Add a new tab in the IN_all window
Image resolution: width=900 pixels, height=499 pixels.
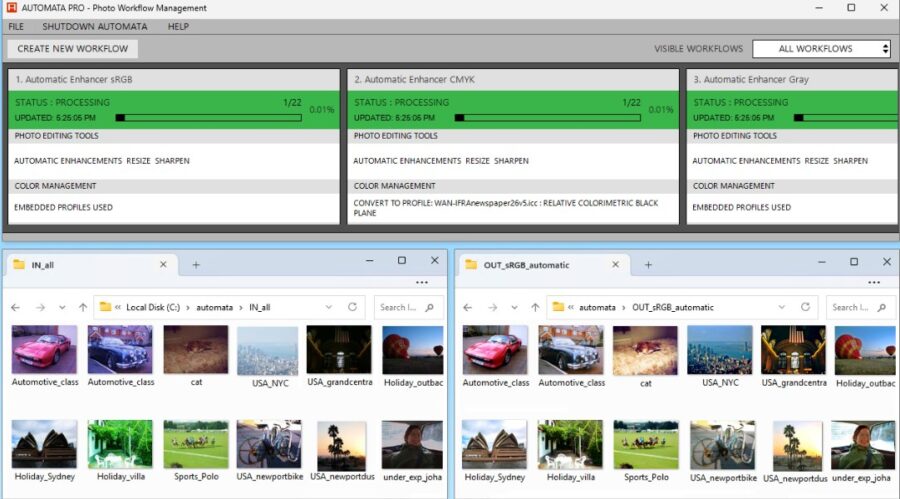pyautogui.click(x=196, y=265)
